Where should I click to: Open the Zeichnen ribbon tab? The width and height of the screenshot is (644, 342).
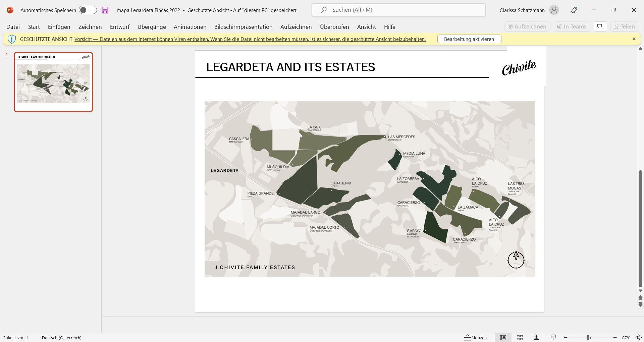pos(90,27)
